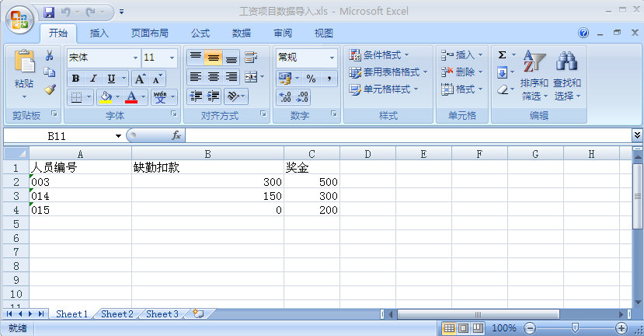Toggle wrap text
Screen dimensions: 644x336
pyautogui.click(x=251, y=57)
